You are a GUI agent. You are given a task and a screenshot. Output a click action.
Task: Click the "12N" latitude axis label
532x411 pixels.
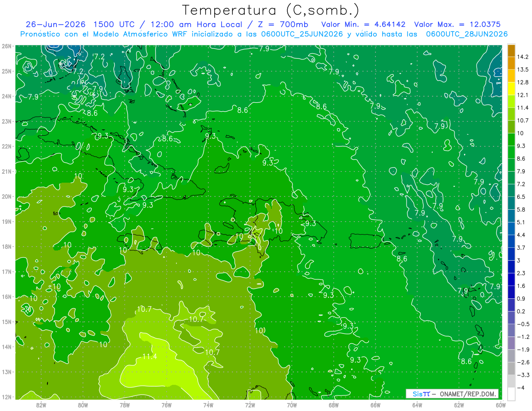(6, 396)
